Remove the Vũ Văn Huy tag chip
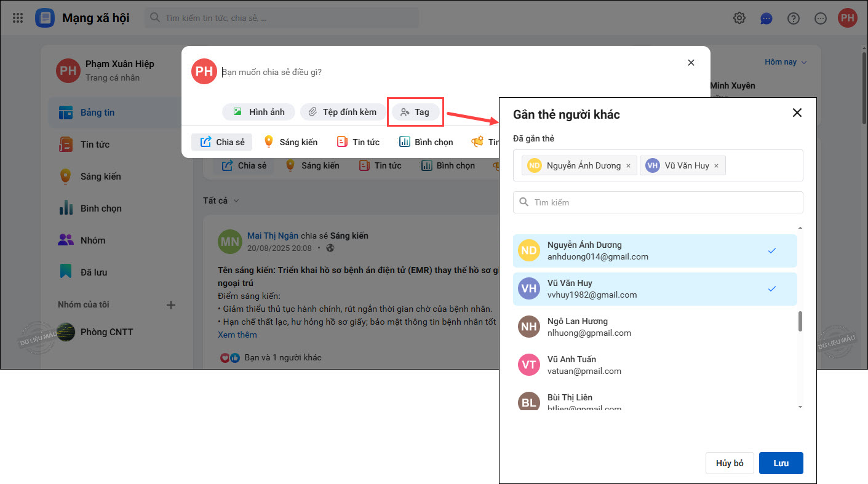The image size is (868, 484). 716,165
